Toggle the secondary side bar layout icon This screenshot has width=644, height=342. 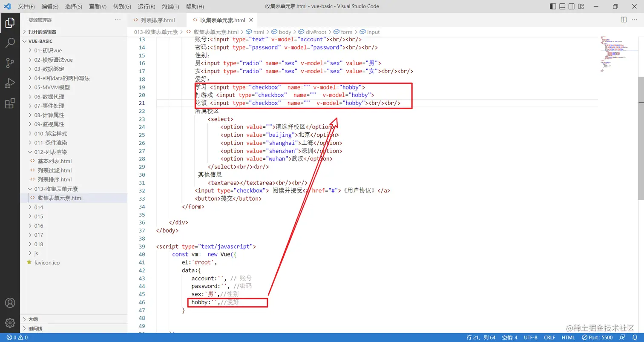point(572,6)
